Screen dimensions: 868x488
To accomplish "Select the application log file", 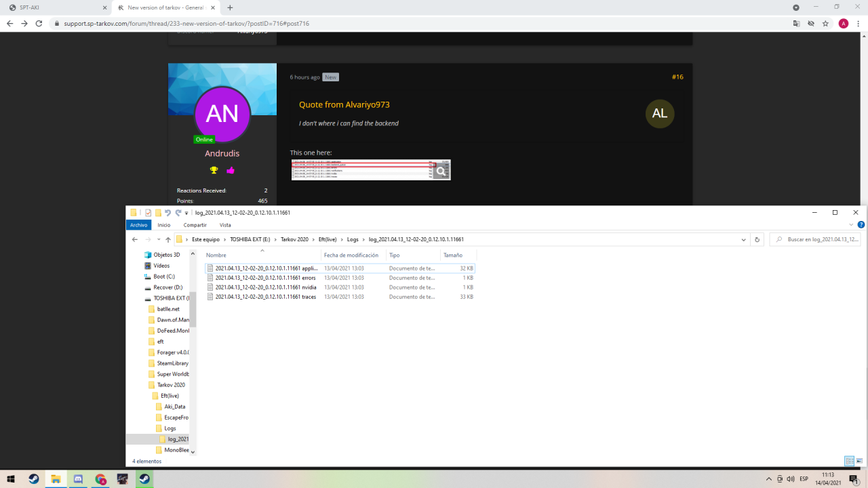I will (x=340, y=268).
